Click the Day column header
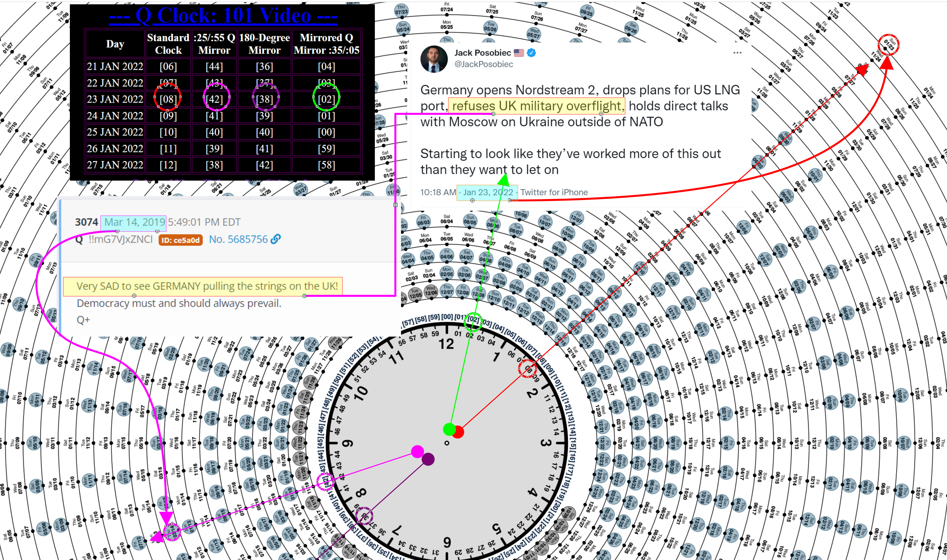 coord(115,44)
